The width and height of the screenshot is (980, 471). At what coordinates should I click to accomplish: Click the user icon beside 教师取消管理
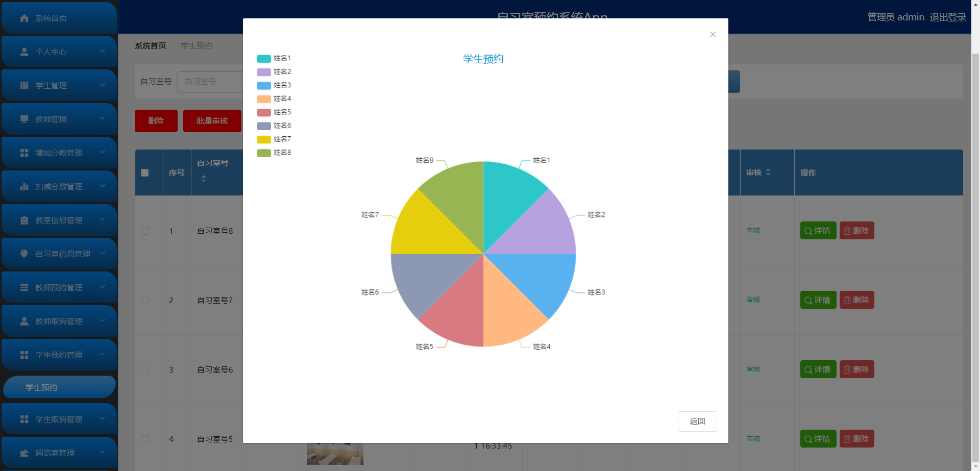(24, 321)
